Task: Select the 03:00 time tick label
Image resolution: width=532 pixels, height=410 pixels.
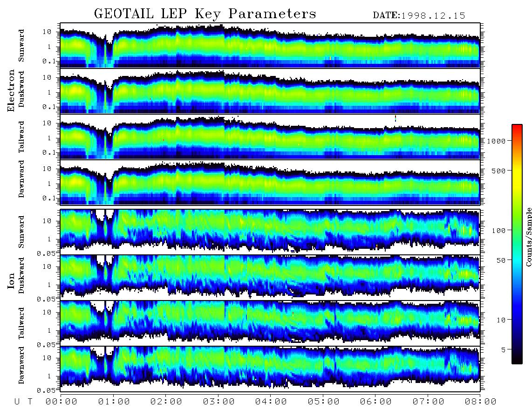Action: click(x=219, y=402)
